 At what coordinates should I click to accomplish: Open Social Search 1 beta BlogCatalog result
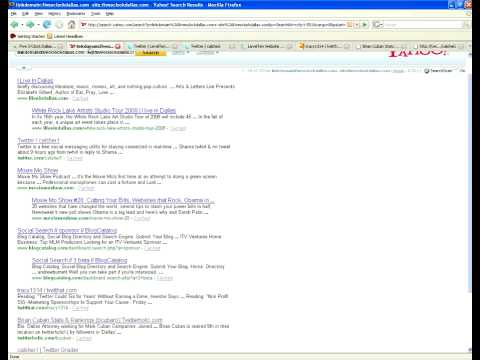79,260
